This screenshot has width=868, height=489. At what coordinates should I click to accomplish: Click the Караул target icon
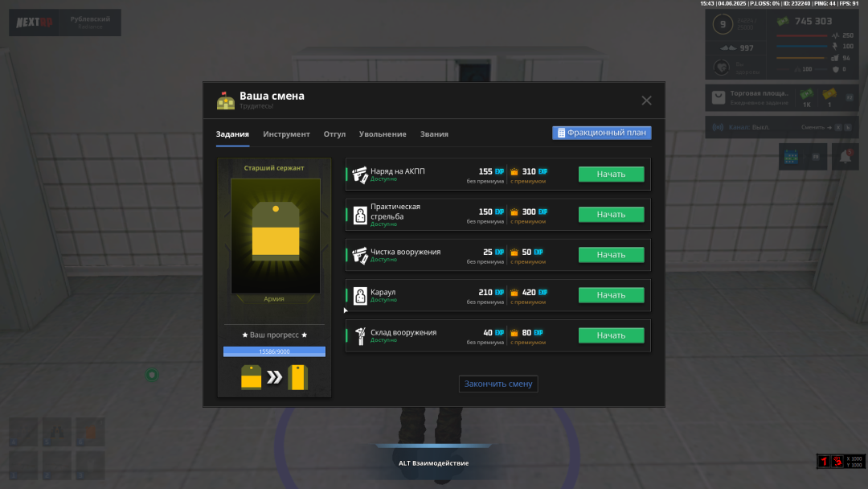360,296
